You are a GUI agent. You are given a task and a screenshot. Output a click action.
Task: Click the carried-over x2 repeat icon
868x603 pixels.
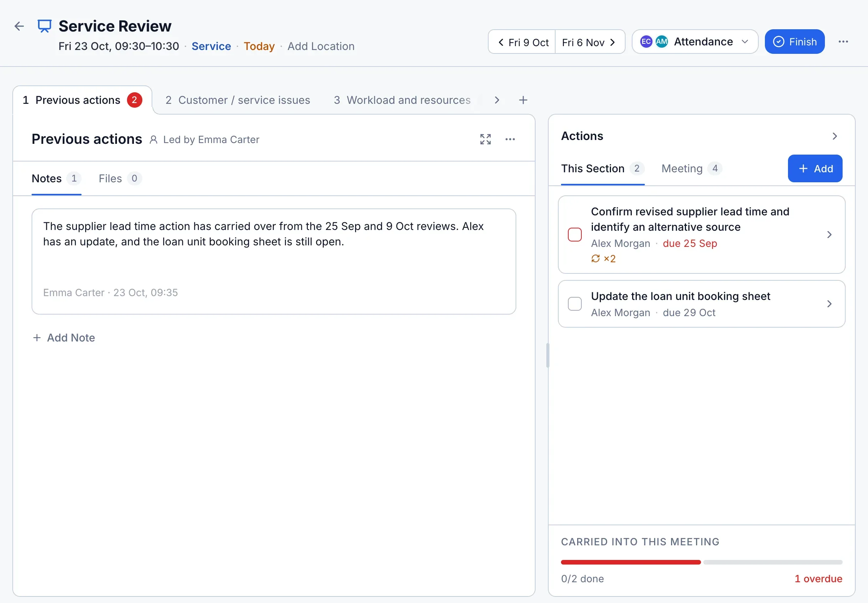point(596,258)
